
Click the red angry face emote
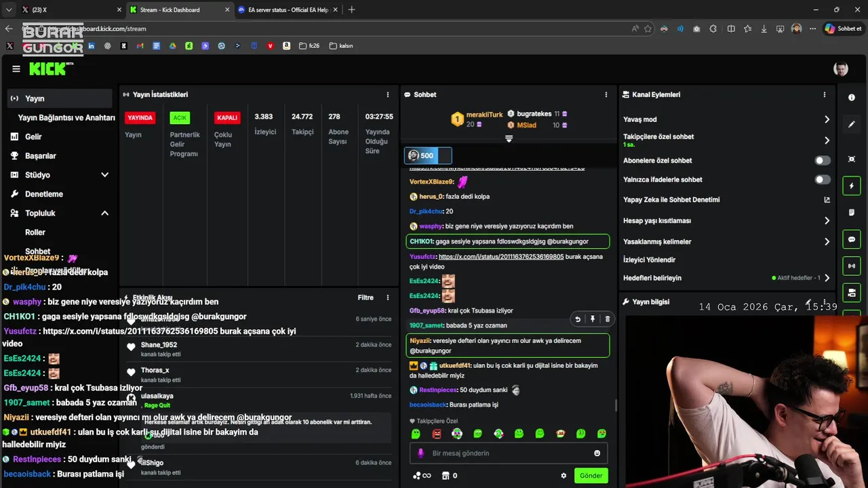[437, 434]
